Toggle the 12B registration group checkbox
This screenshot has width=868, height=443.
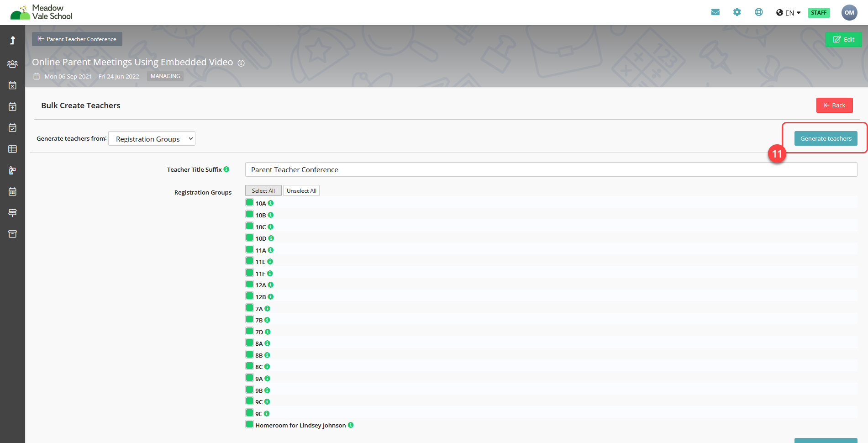coord(250,296)
